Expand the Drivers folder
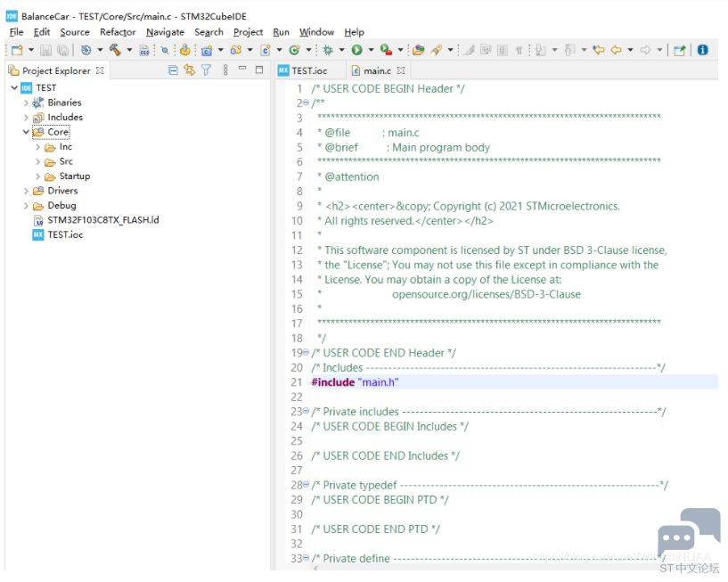Image resolution: width=728 pixels, height=582 pixels. pyautogui.click(x=26, y=191)
